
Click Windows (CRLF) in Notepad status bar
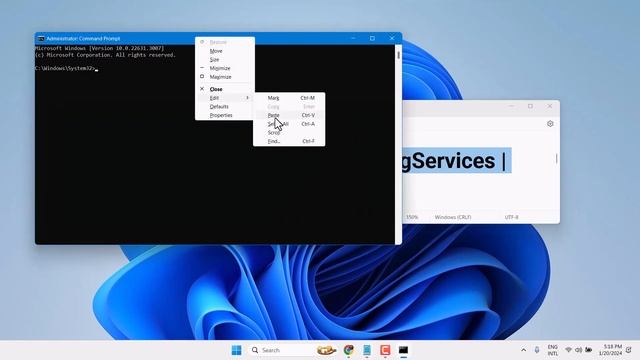(x=453, y=217)
